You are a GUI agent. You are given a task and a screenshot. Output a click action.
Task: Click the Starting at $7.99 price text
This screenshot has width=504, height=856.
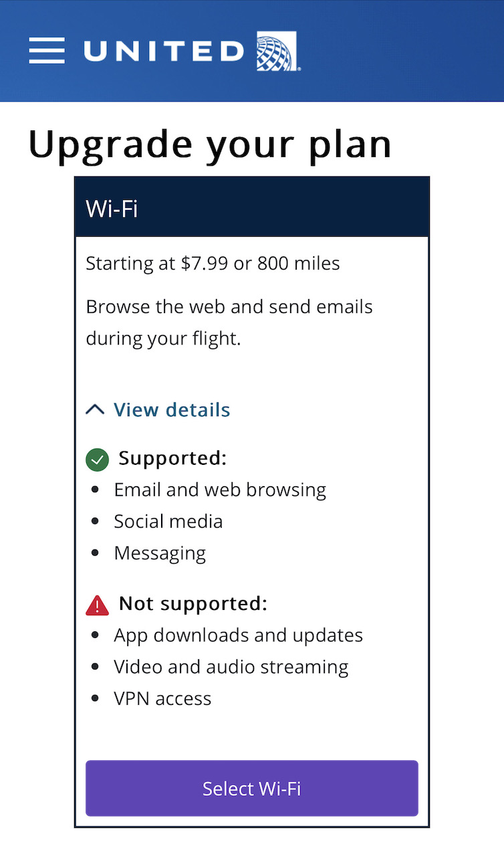click(x=213, y=263)
